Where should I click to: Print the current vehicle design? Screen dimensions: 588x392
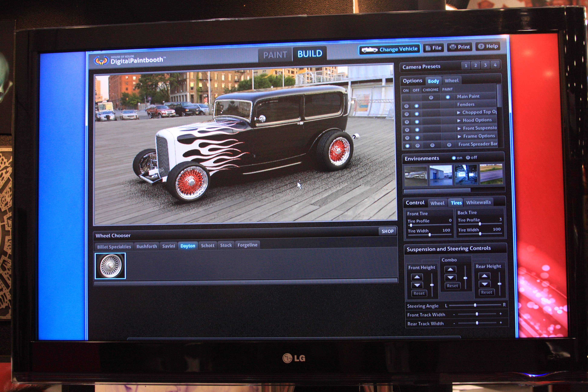(x=459, y=47)
